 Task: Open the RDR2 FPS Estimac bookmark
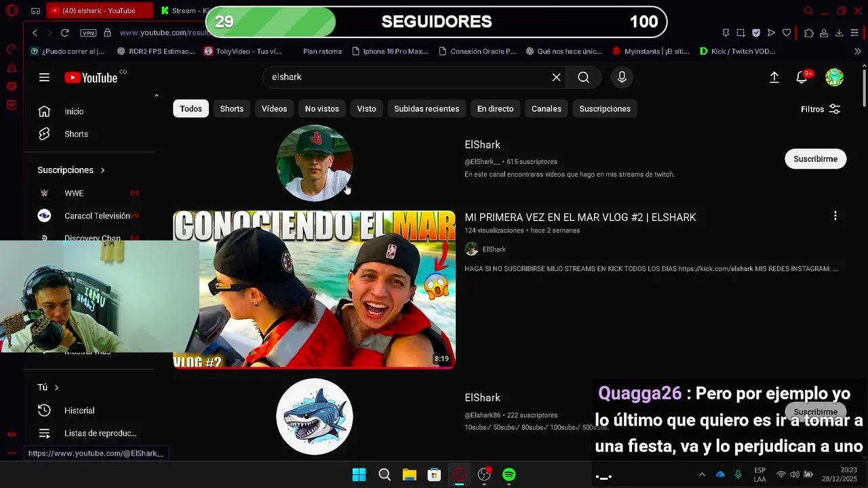pos(156,52)
